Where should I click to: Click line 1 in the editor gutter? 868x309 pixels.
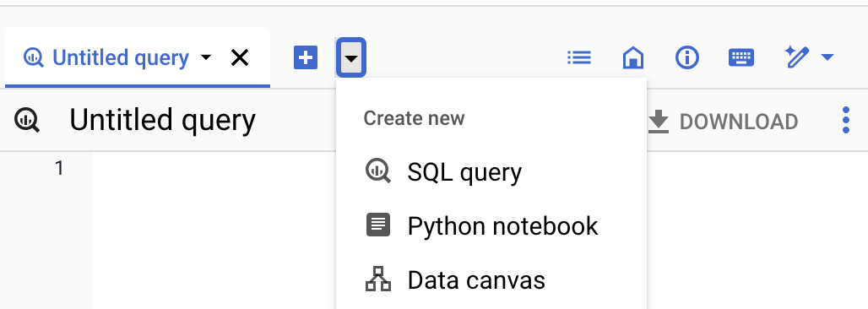coord(59,168)
